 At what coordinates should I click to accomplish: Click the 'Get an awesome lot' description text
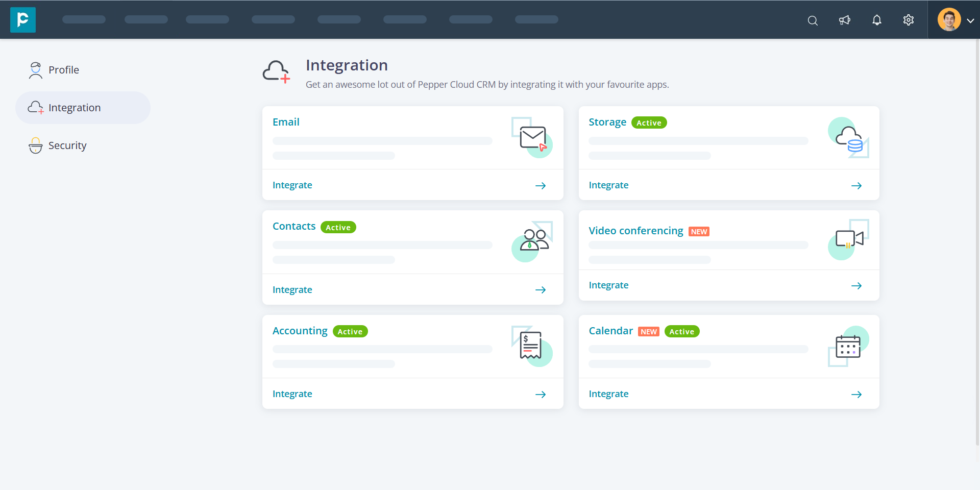click(487, 85)
